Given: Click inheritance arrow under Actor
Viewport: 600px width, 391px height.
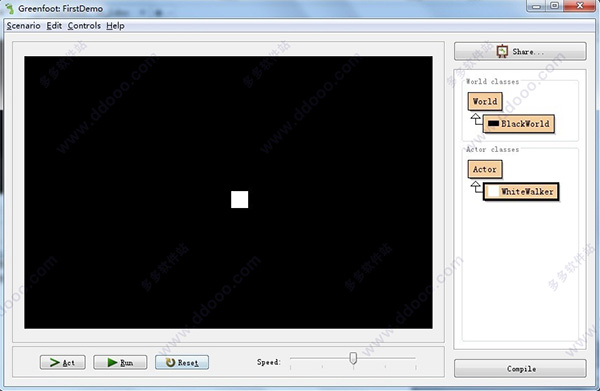Looking at the screenshot, I should (x=476, y=187).
